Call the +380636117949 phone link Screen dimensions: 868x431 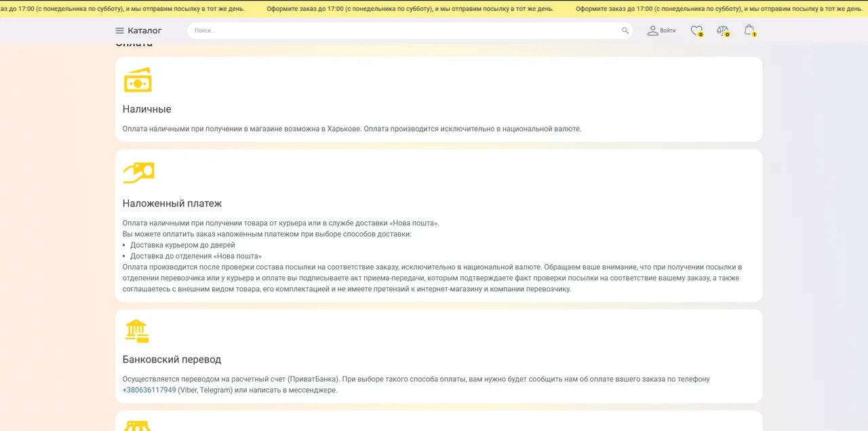coord(149,390)
